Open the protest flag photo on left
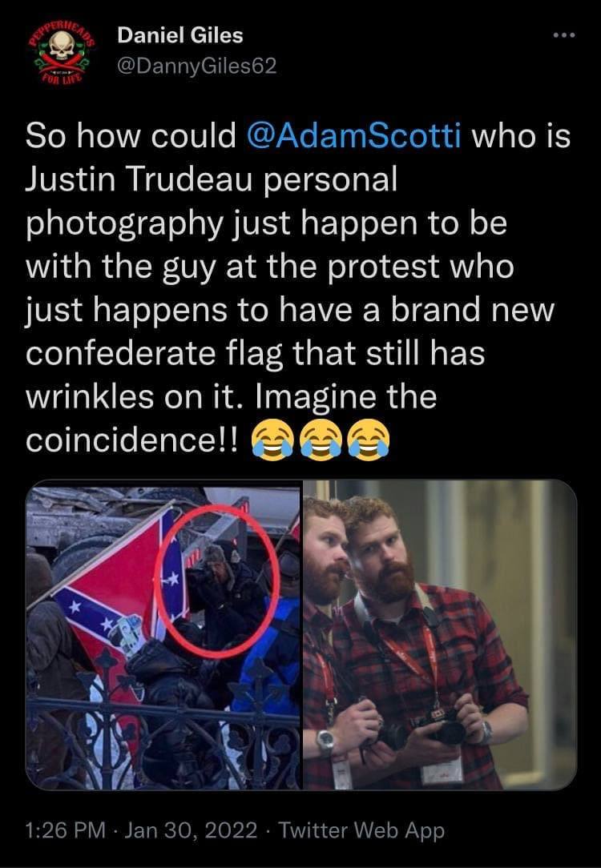 pos(163,634)
